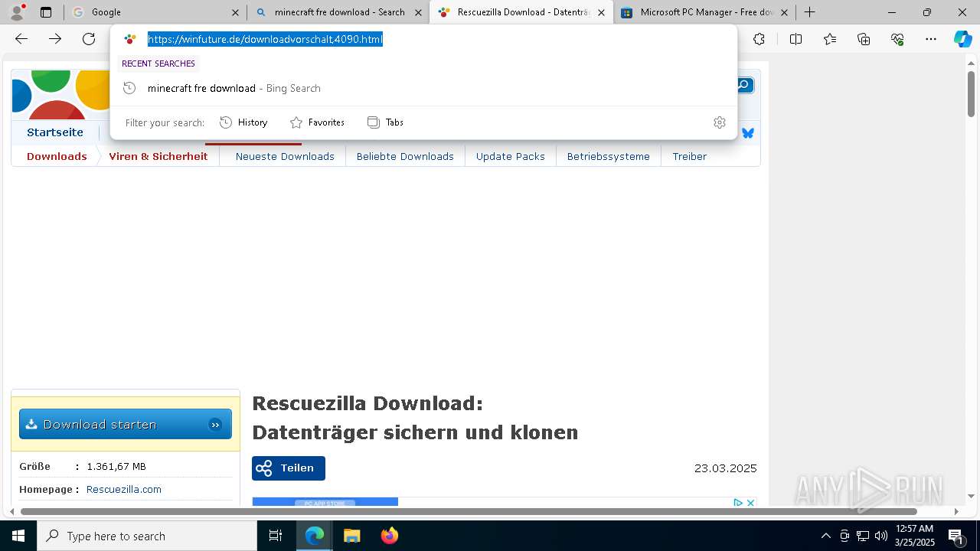Open the Rescuezilla.com homepage link
Screen dimensions: 980x551
pos(124,489)
